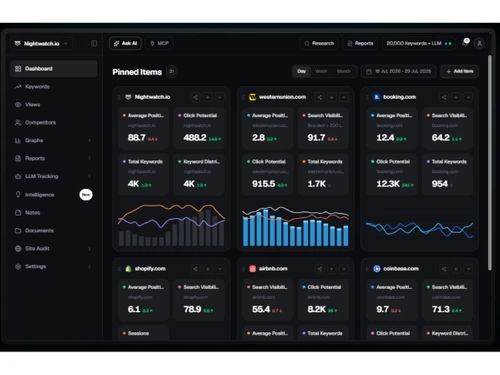Switch to Month view

(344, 71)
